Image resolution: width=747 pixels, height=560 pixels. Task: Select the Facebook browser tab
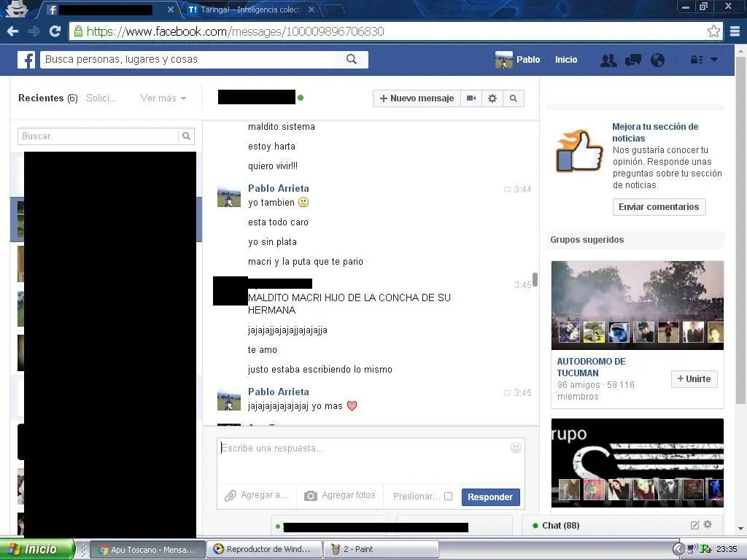[x=111, y=9]
